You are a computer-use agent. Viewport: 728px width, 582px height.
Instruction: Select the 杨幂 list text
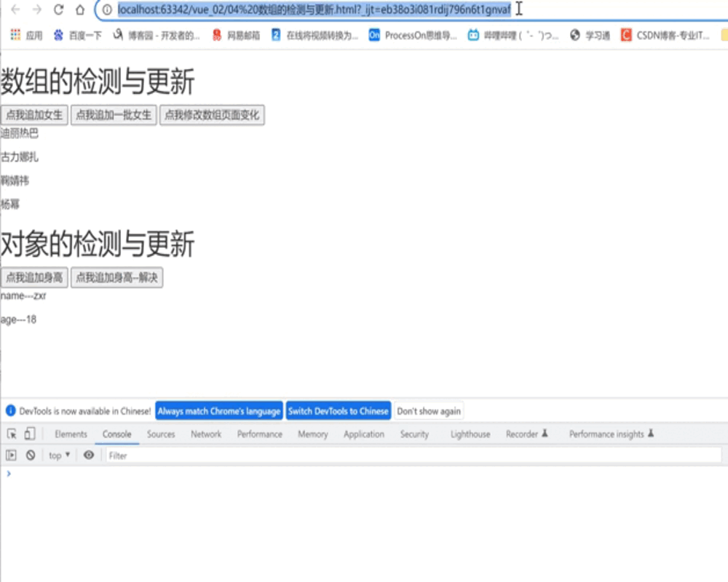click(9, 204)
